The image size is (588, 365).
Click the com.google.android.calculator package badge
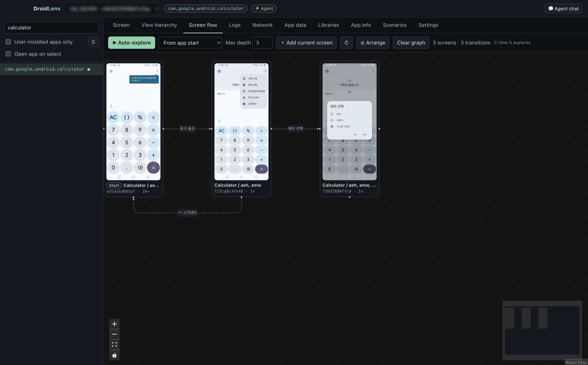(205, 8)
